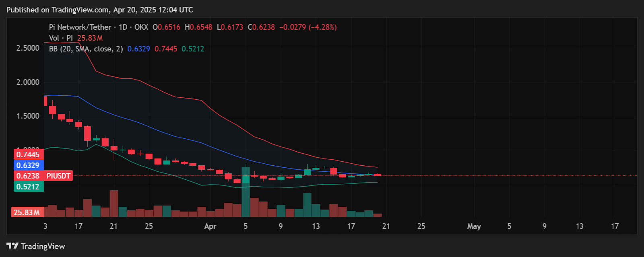Viewport: 644px width, 257px height.
Task: Click the green 0.5212 lower band price tag
Action: tap(29, 187)
